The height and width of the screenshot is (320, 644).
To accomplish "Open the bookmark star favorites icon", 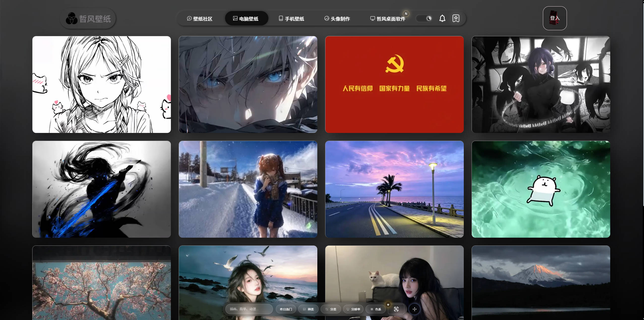I will pyautogui.click(x=456, y=18).
